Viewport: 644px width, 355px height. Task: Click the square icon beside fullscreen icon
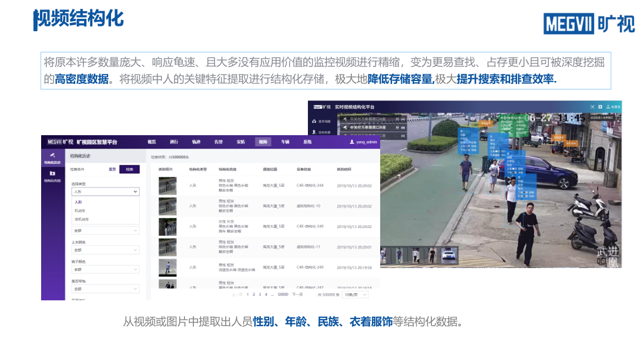click(x=600, y=107)
